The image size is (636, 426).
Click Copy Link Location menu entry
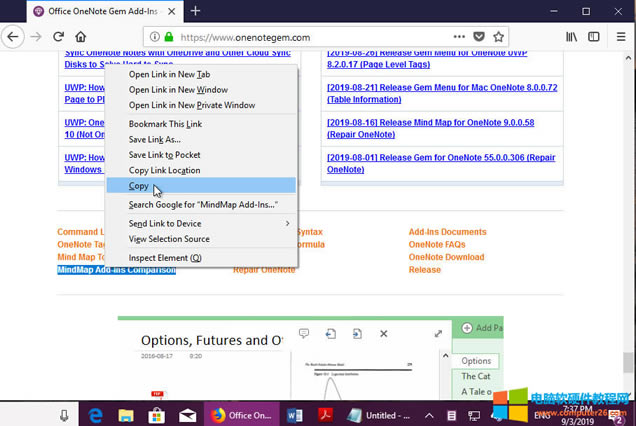[164, 170]
